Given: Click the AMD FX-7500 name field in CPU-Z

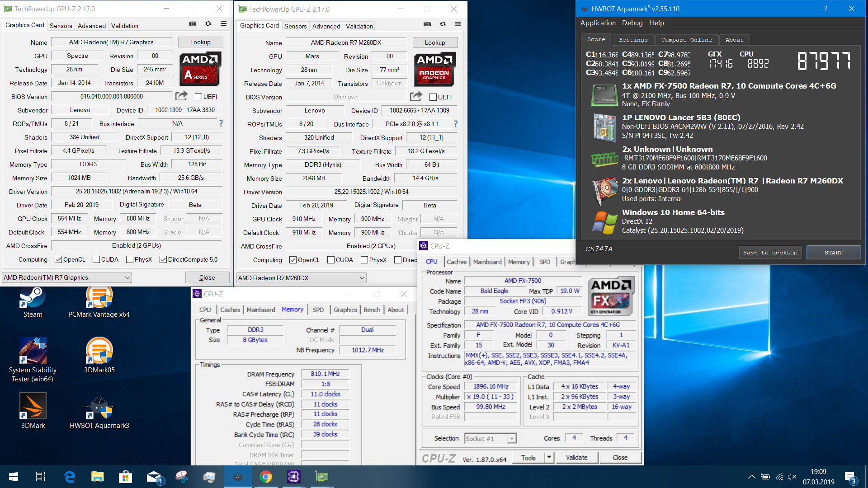Looking at the screenshot, I should click(x=523, y=281).
